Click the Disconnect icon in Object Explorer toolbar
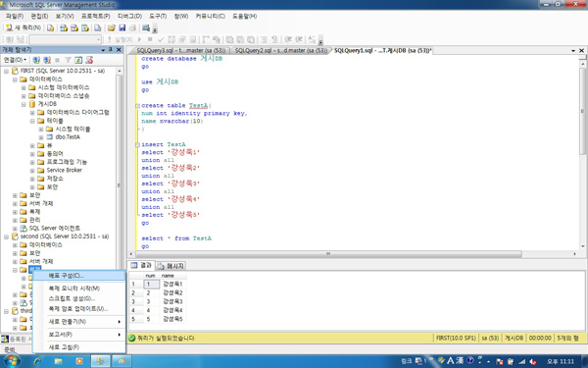The image size is (588, 368). click(x=47, y=60)
